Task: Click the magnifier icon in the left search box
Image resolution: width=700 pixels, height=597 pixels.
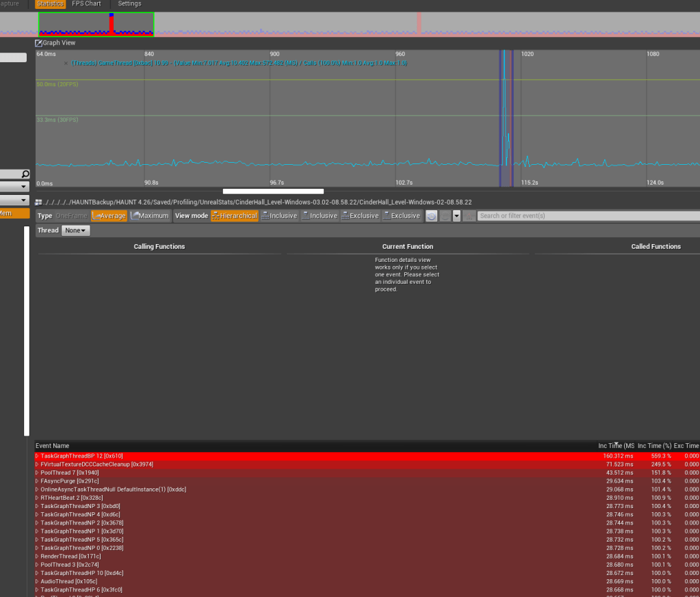Action: 25,174
